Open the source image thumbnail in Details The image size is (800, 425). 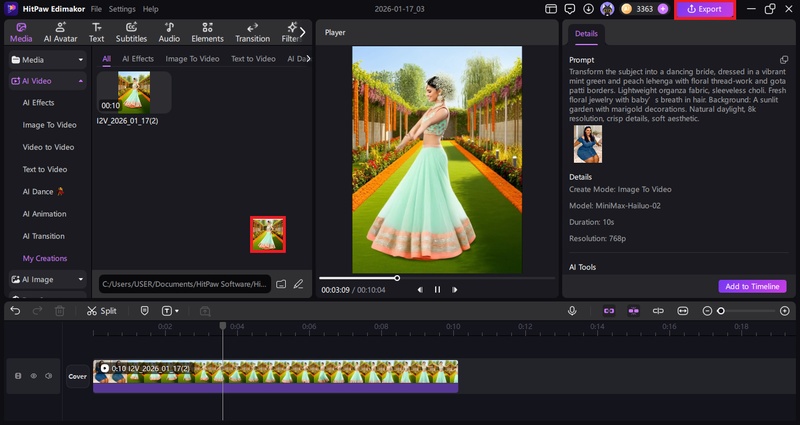coord(588,144)
